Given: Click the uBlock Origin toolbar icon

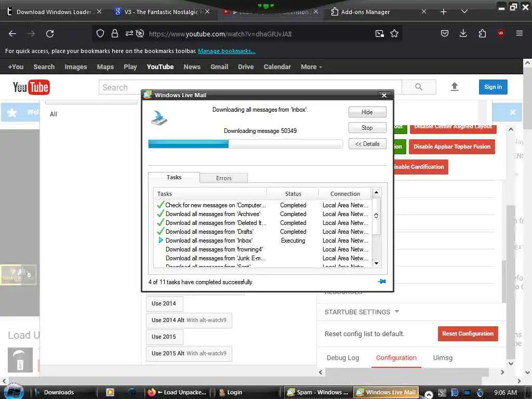Looking at the screenshot, I should (500, 33).
